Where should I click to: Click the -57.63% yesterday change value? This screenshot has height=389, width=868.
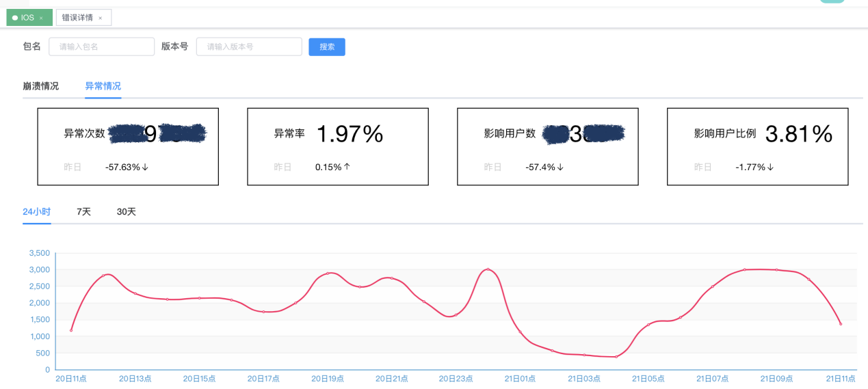[127, 167]
